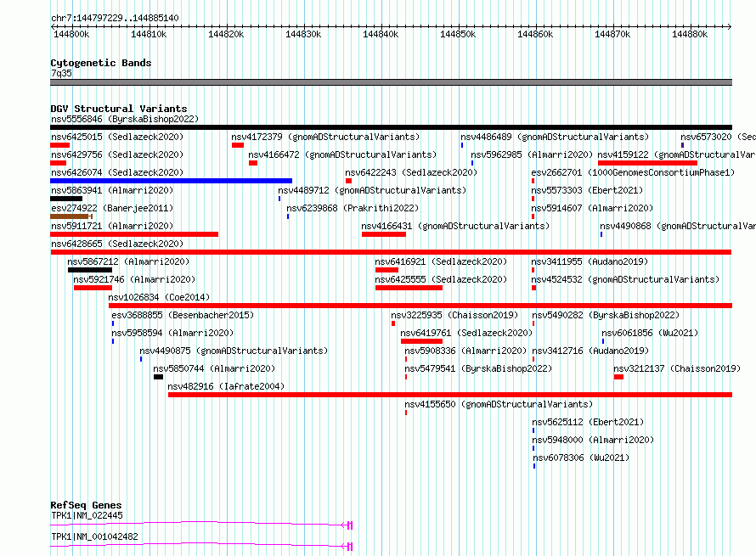Select nsv5962985 (Almarri2020) label
The image size is (756, 556).
tap(532, 154)
